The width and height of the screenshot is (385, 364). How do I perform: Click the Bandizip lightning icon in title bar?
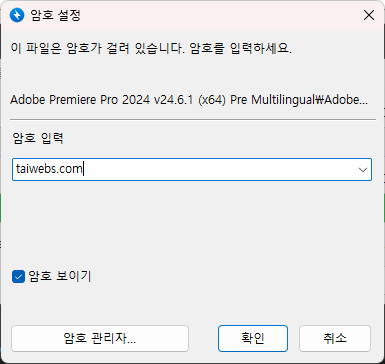(x=17, y=15)
